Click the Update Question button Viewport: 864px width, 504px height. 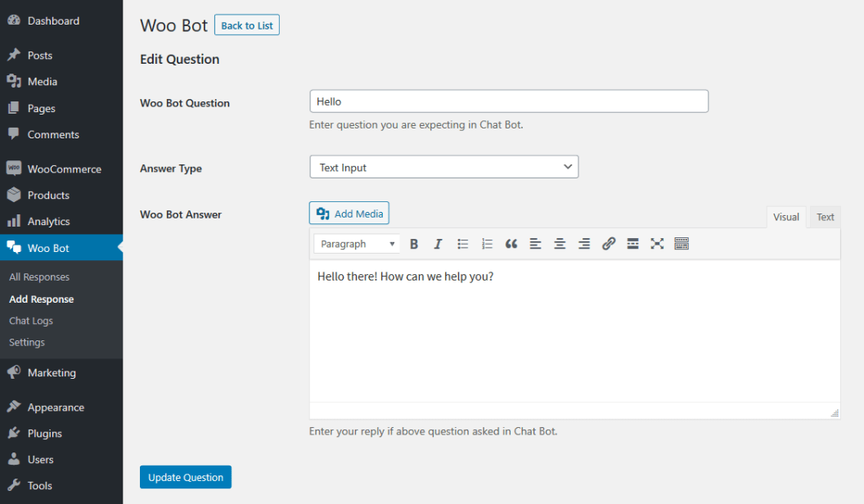[186, 477]
